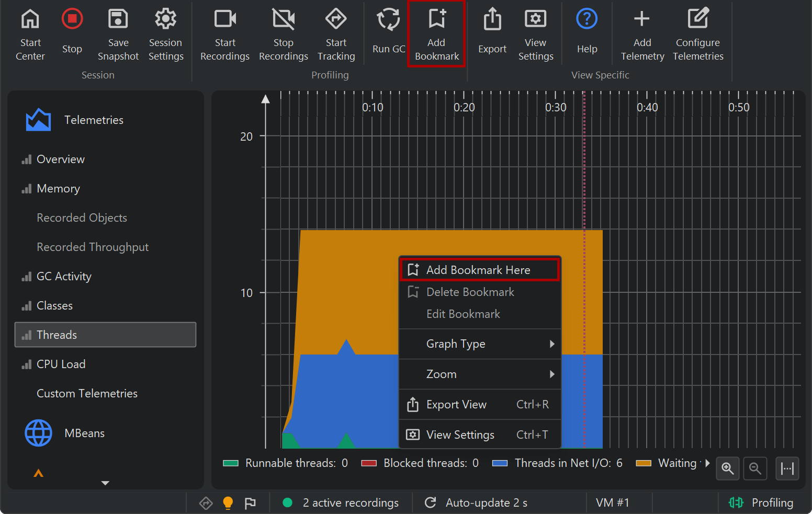
Task: Open Session Settings gear icon
Action: (x=165, y=19)
